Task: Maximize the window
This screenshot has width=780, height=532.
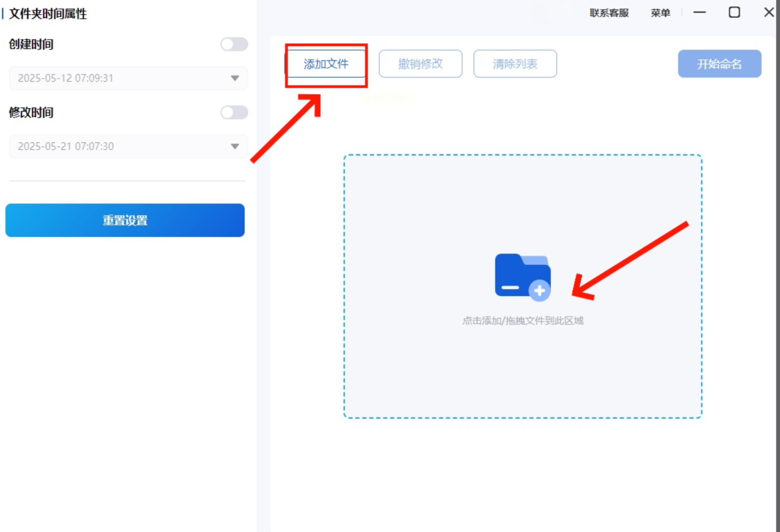Action: pos(734,12)
